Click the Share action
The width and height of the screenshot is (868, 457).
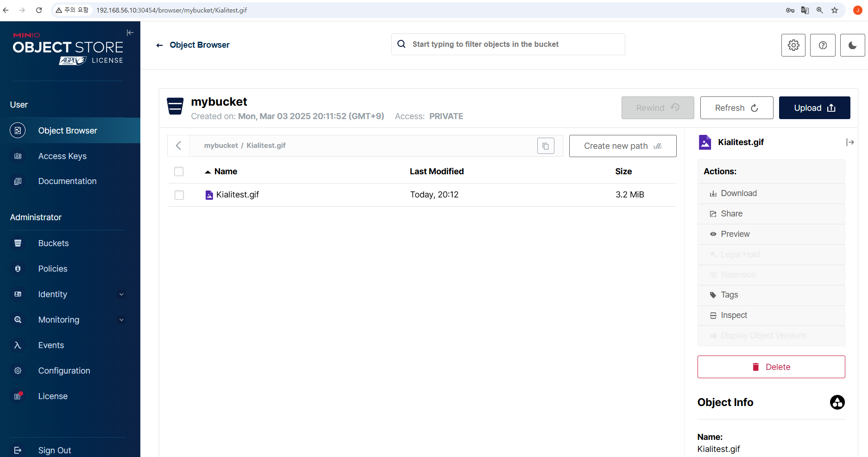pos(771,214)
